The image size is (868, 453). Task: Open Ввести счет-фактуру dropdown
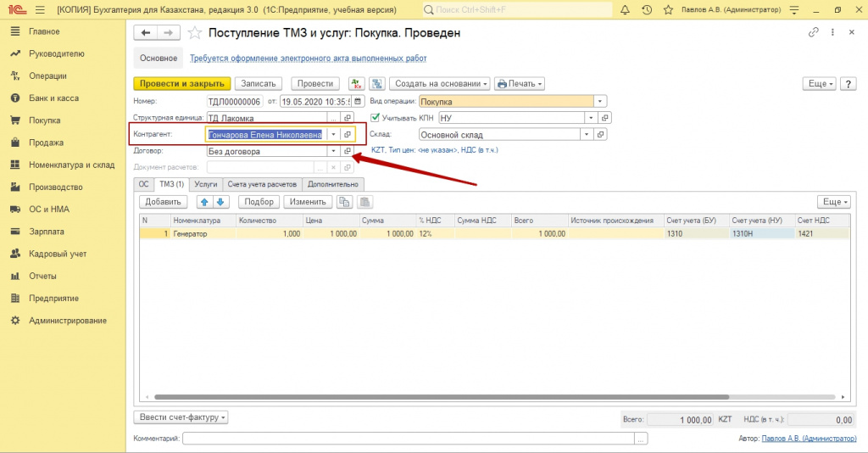click(x=181, y=417)
